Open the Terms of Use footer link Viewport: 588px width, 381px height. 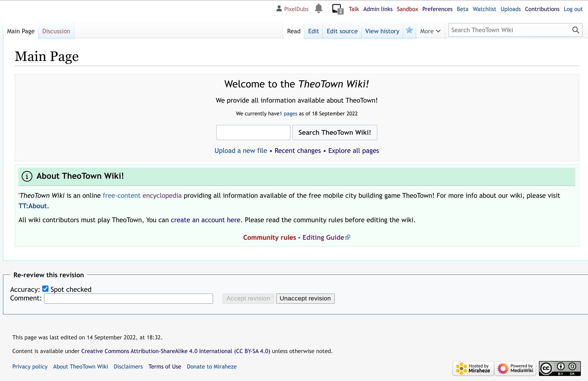click(x=165, y=367)
